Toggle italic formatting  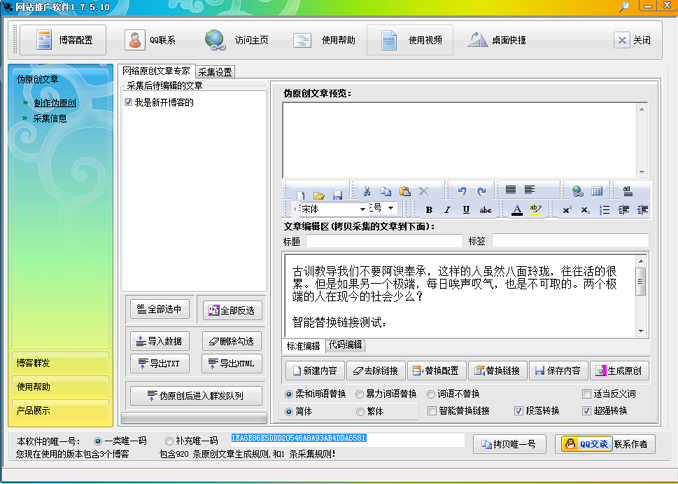point(448,210)
